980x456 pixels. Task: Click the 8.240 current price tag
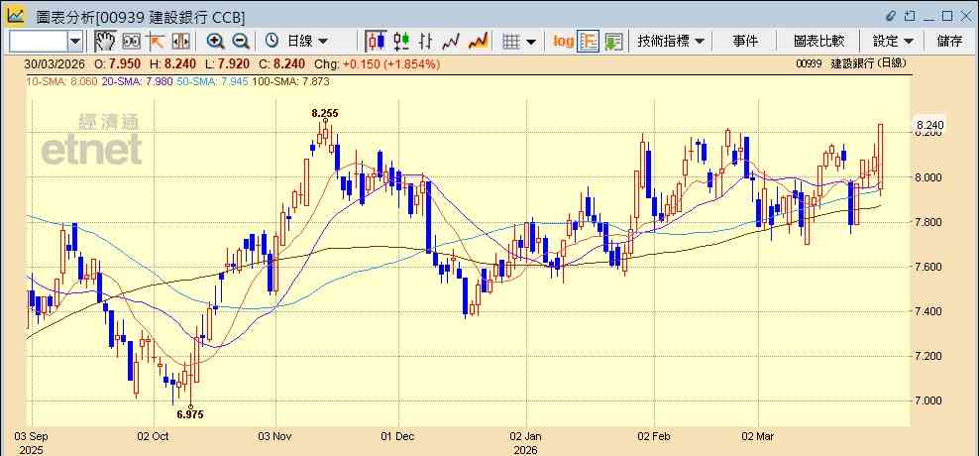coord(930,125)
